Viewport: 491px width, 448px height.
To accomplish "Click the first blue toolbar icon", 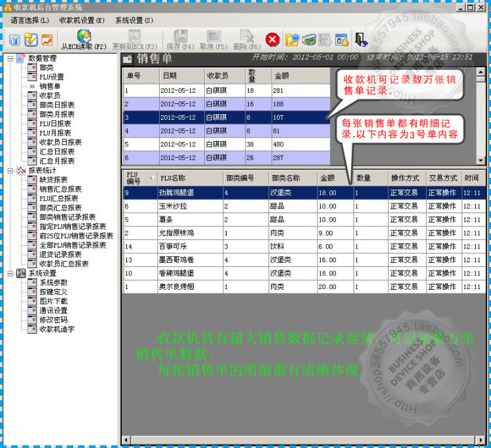I will (14, 40).
